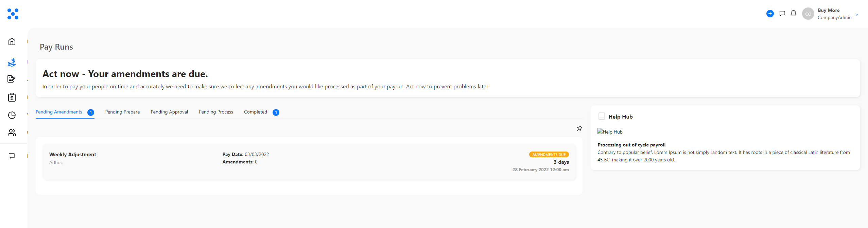Image resolution: width=868 pixels, height=228 pixels.
Task: Open the employees people icon
Action: pos(12,133)
